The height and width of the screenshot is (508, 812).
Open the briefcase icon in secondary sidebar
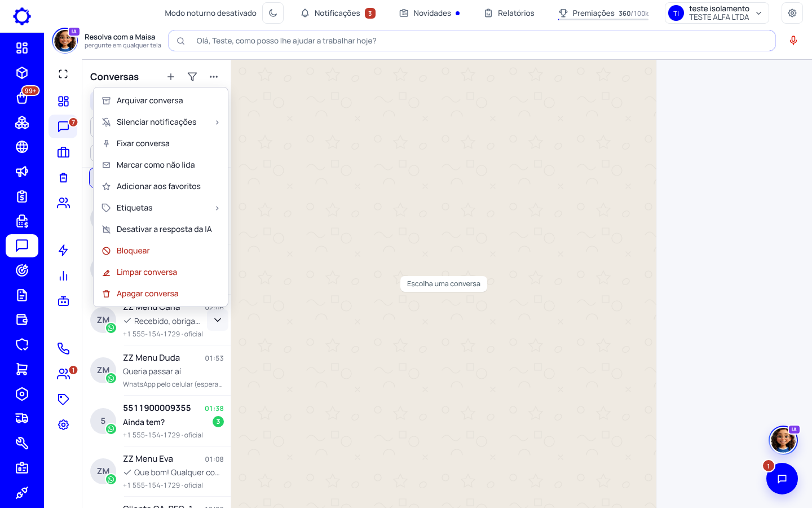(x=63, y=152)
